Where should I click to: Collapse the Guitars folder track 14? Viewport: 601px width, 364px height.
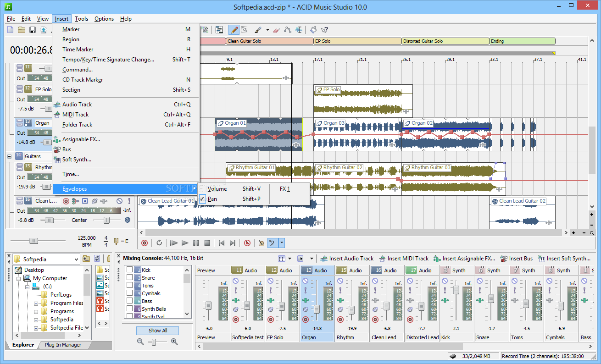[x=10, y=156]
